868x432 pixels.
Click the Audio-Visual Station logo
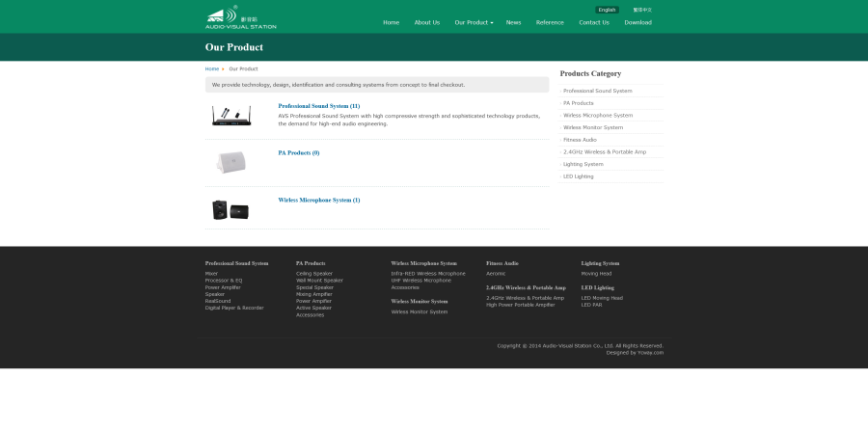click(240, 17)
